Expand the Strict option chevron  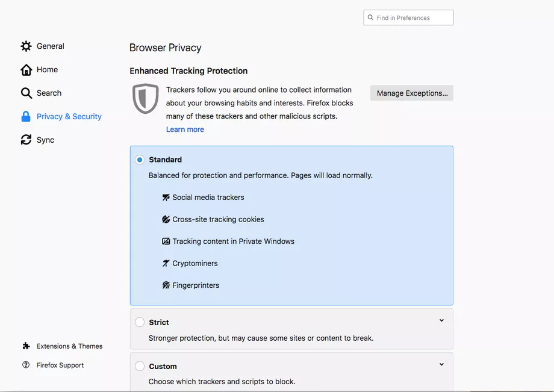pyautogui.click(x=441, y=321)
